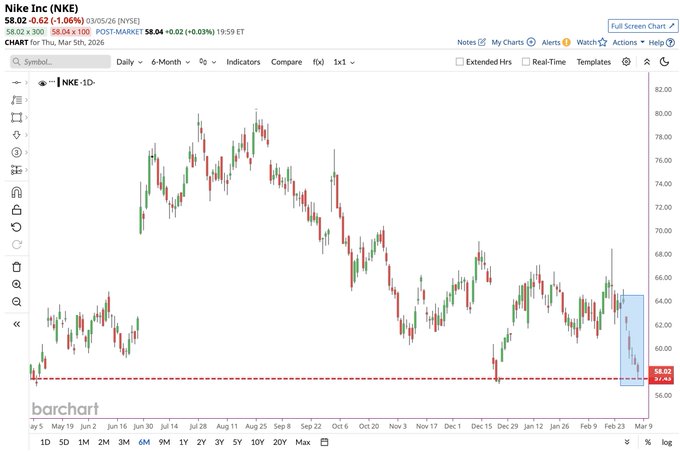This screenshot has height=452, width=680.
Task: Open the 6-Month period dropdown
Action: point(170,62)
